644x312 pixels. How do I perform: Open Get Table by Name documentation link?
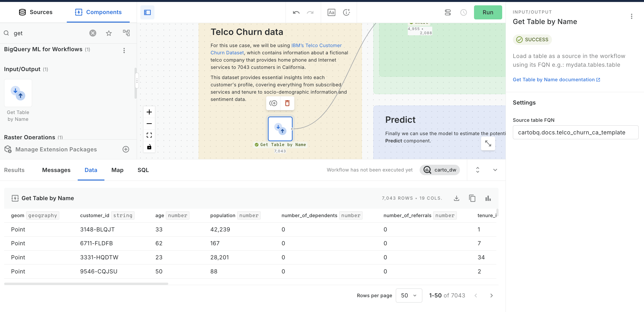[x=556, y=79]
